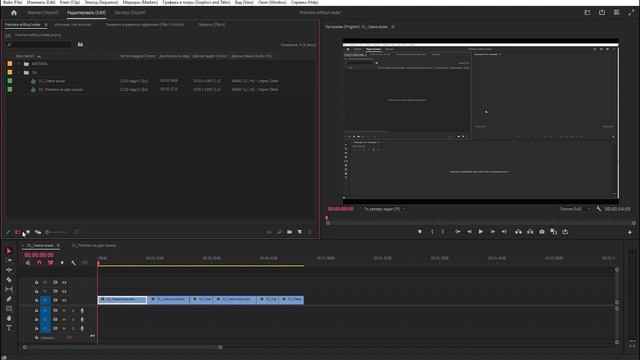Screen dimensions: 640x360
Task: Open Sequence menu
Action: (x=101, y=2)
